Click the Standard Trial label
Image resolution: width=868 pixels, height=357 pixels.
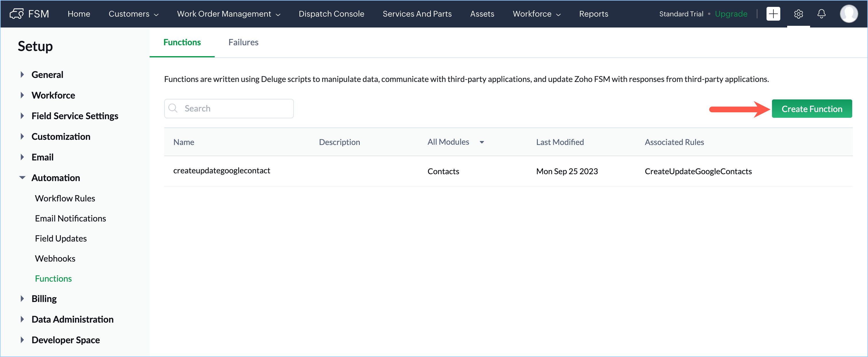click(x=681, y=14)
